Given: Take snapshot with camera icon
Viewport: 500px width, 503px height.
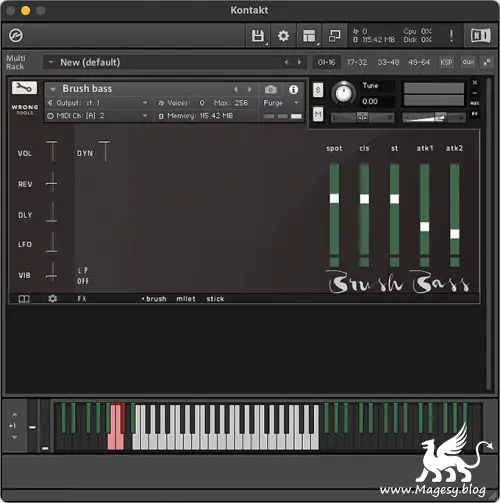Looking at the screenshot, I should click(x=271, y=89).
